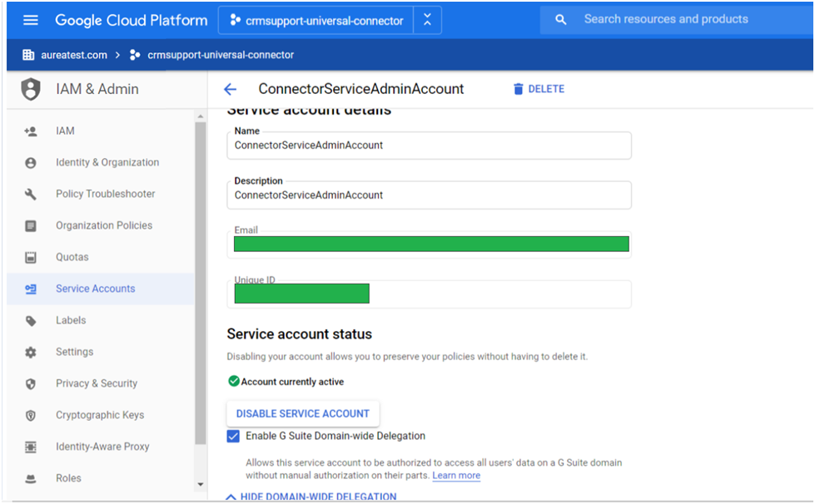815x504 pixels.
Task: Click the Search resources and products box
Action: (x=676, y=20)
